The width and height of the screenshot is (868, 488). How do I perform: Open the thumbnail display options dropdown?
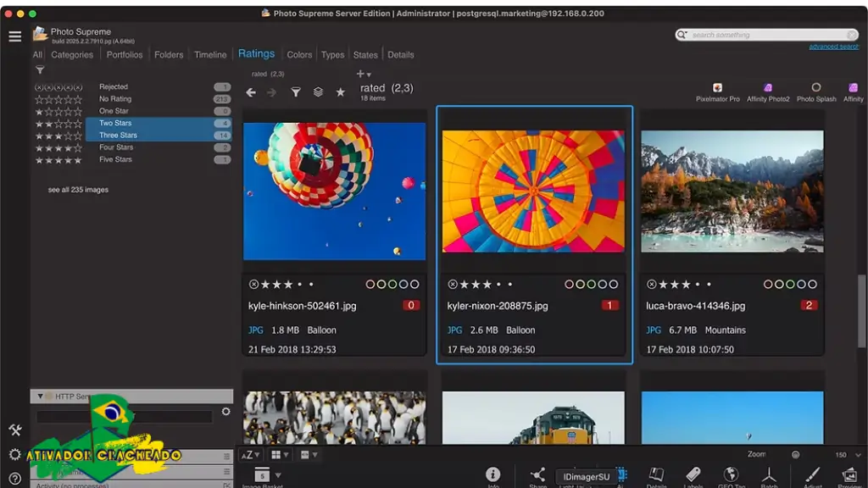click(309, 455)
